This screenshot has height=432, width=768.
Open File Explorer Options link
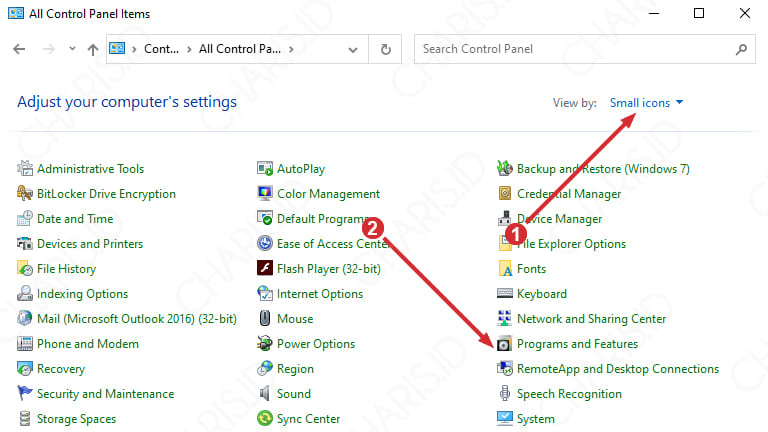(x=571, y=244)
